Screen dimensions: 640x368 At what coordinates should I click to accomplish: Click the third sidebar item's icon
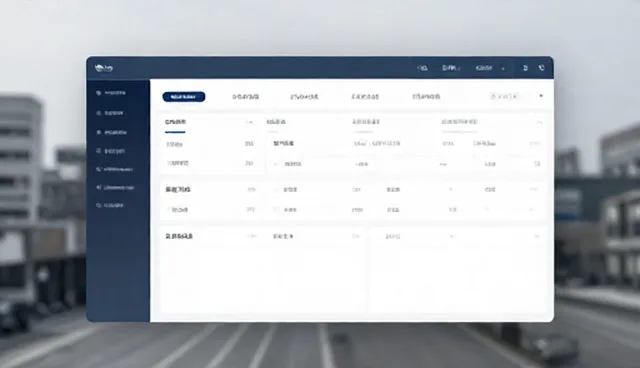pos(98,133)
